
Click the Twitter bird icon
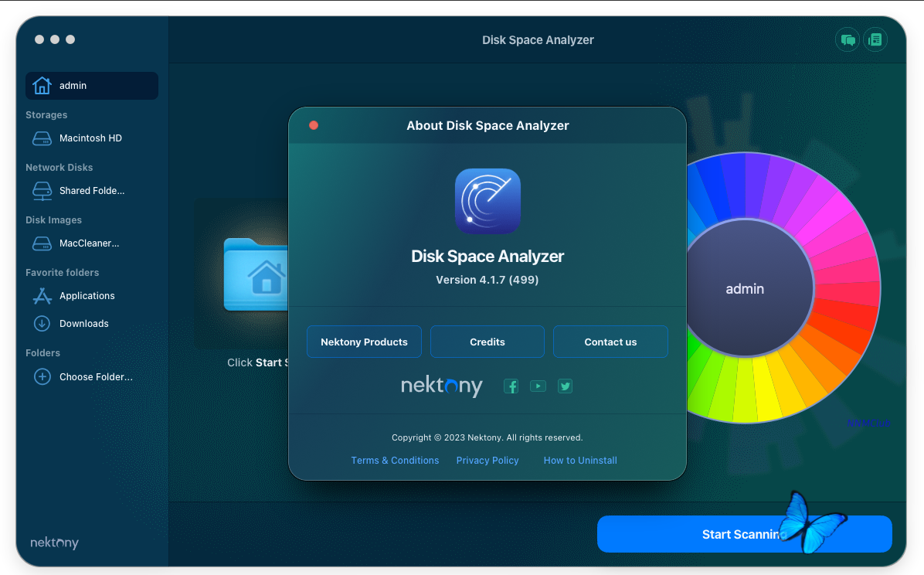tap(565, 386)
